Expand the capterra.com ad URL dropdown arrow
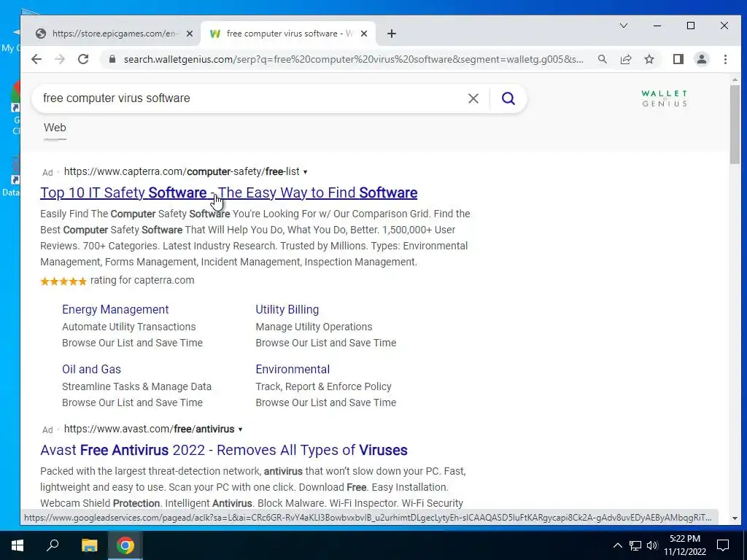Screen dimensions: 747x560 pos(306,172)
